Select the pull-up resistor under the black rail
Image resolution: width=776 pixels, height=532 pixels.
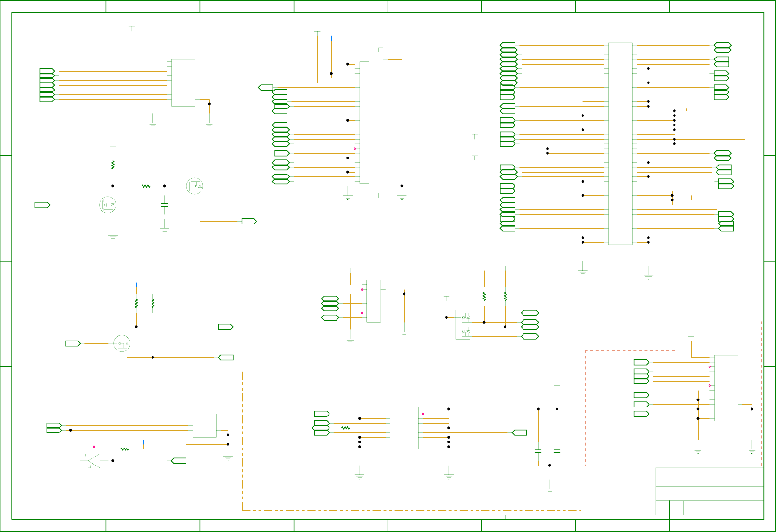(136, 303)
